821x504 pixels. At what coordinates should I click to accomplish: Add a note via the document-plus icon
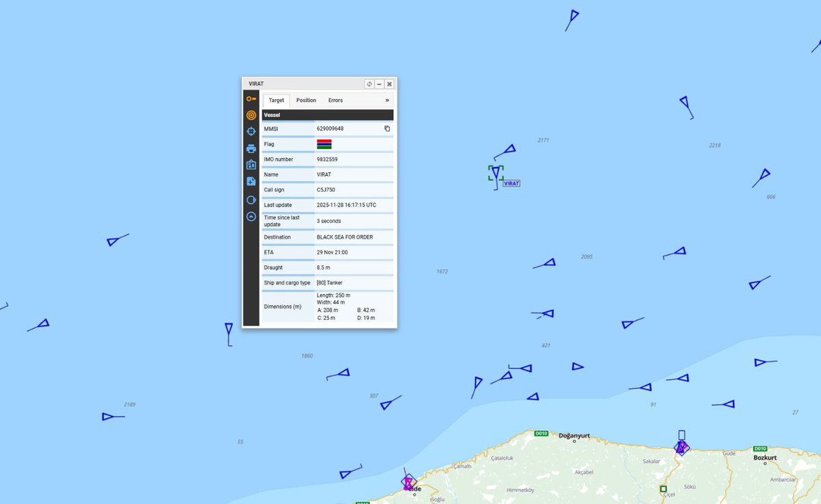[251, 181]
